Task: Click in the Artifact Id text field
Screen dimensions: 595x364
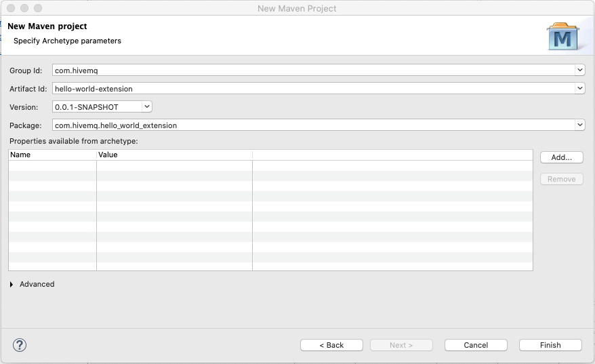Action: (312, 88)
